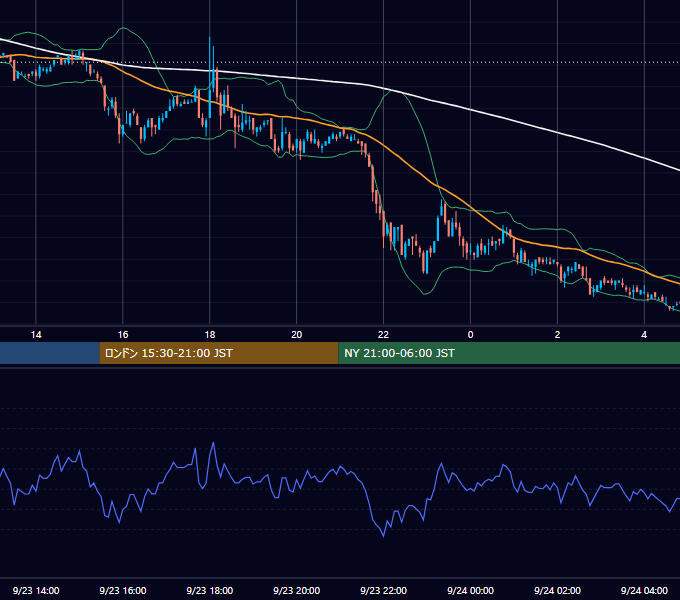
Task: Click the NY 21:00-06:00 JST session bar
Action: click(509, 353)
